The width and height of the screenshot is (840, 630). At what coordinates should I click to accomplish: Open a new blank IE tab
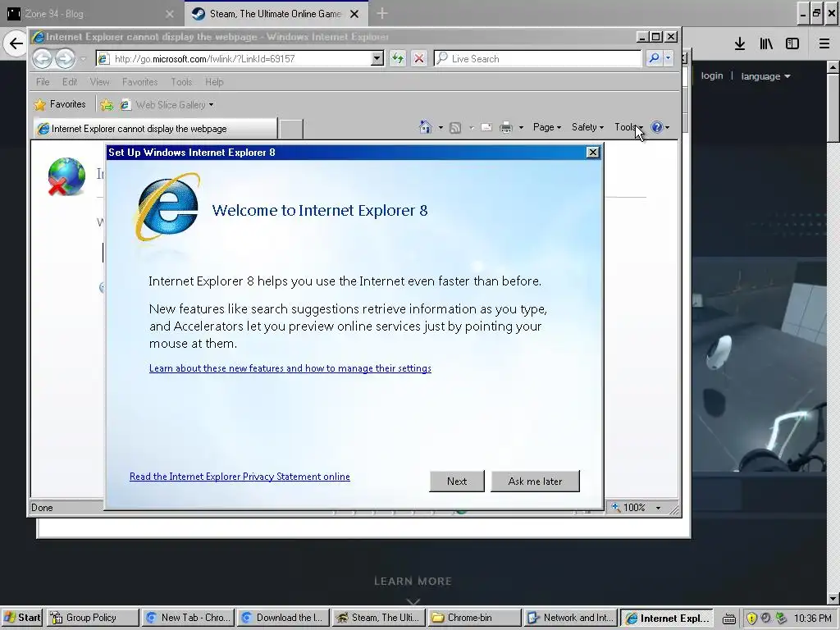[x=291, y=129]
